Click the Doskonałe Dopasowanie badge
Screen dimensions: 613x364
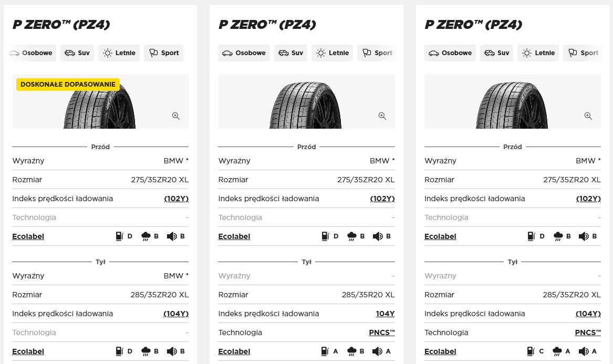point(68,85)
